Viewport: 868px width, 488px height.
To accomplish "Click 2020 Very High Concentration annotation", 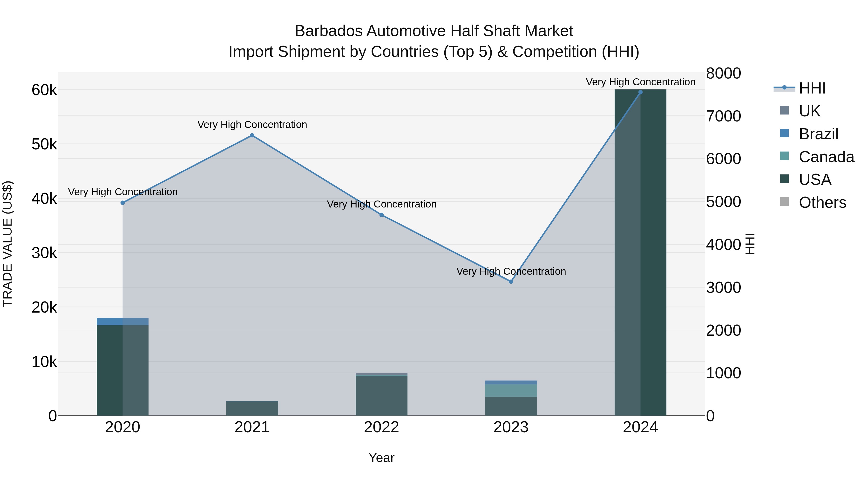I will (123, 192).
